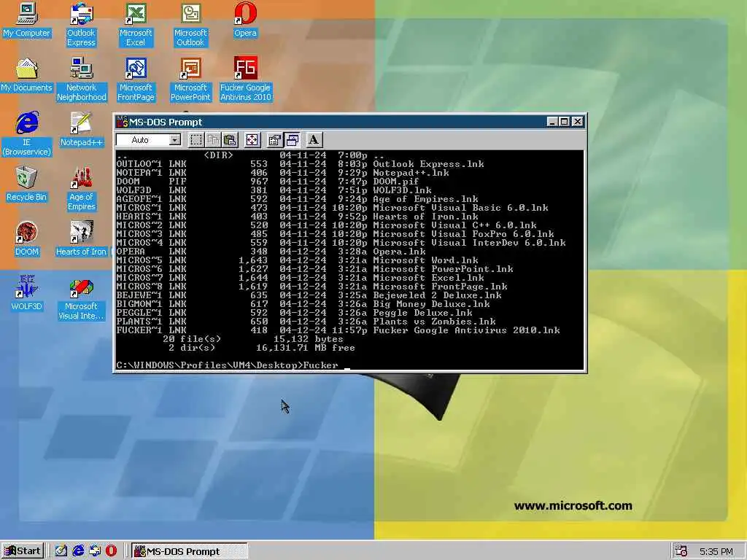The image size is (747, 560).
Task: Click the 'Opera.lnk' directory line
Action: (x=271, y=252)
